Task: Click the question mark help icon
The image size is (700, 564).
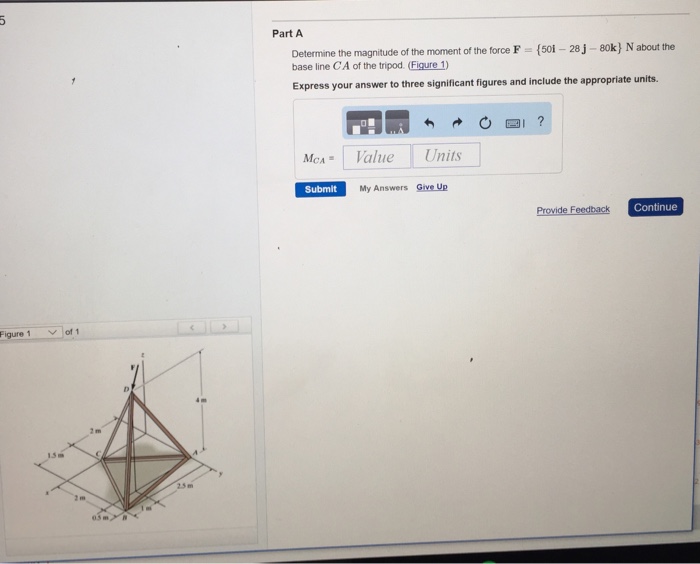Action: (x=541, y=121)
